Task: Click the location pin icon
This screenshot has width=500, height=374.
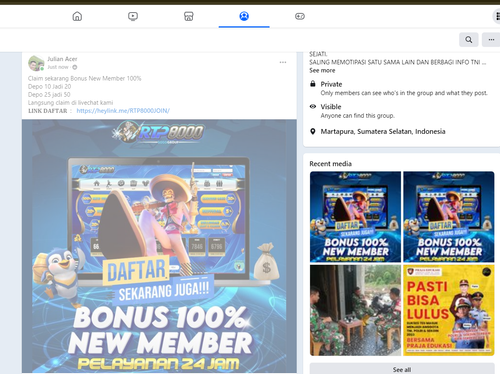Action: click(x=313, y=131)
